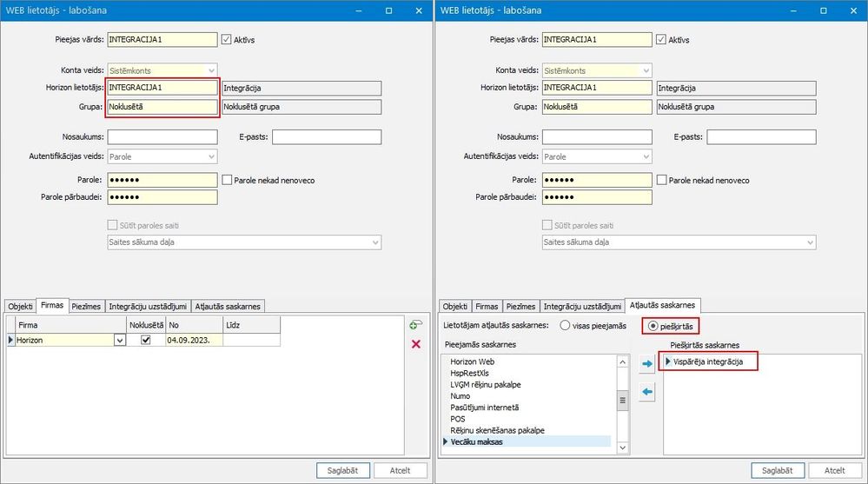Open Integrāciju uzstādījumi tab in right window

click(582, 306)
